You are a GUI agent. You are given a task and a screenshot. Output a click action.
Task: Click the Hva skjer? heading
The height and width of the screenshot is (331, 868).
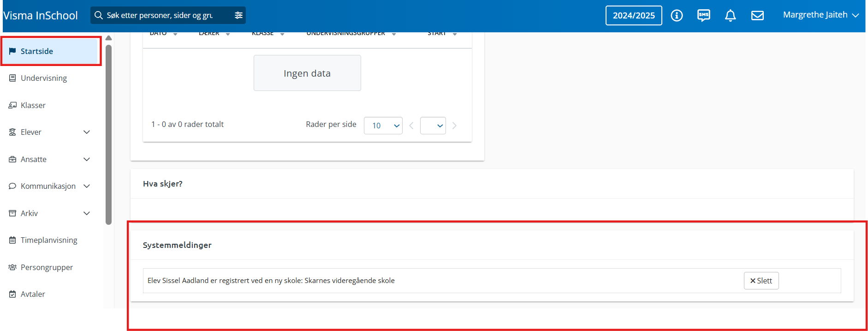coord(163,184)
